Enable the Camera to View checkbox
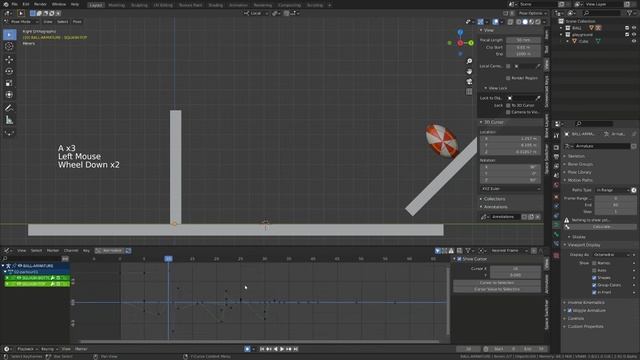The height and width of the screenshot is (360, 640). click(508, 112)
